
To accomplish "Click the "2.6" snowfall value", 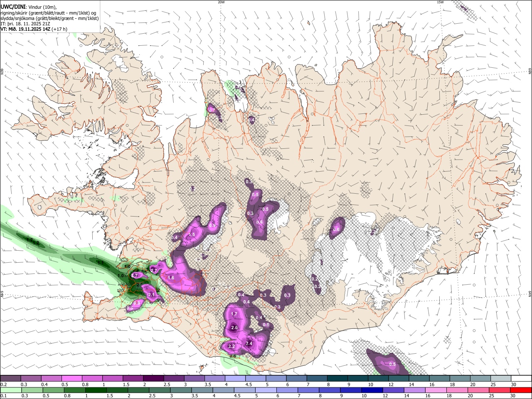I will tap(234, 328).
